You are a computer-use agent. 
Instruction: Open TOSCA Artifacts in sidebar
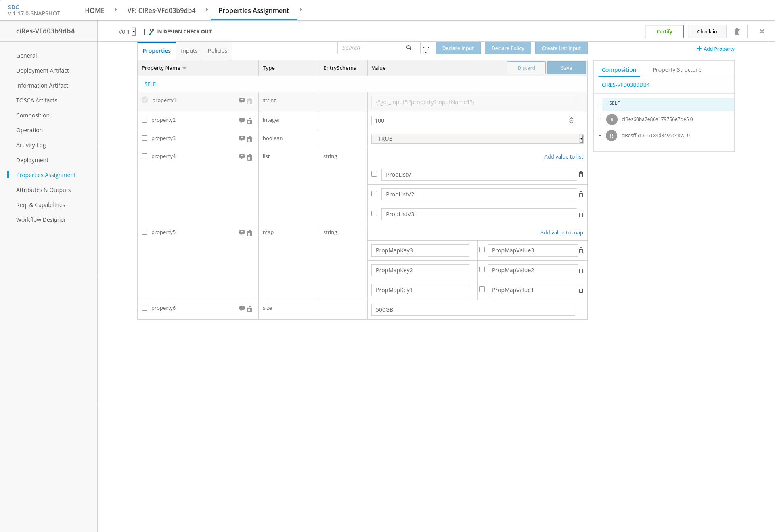coord(37,100)
